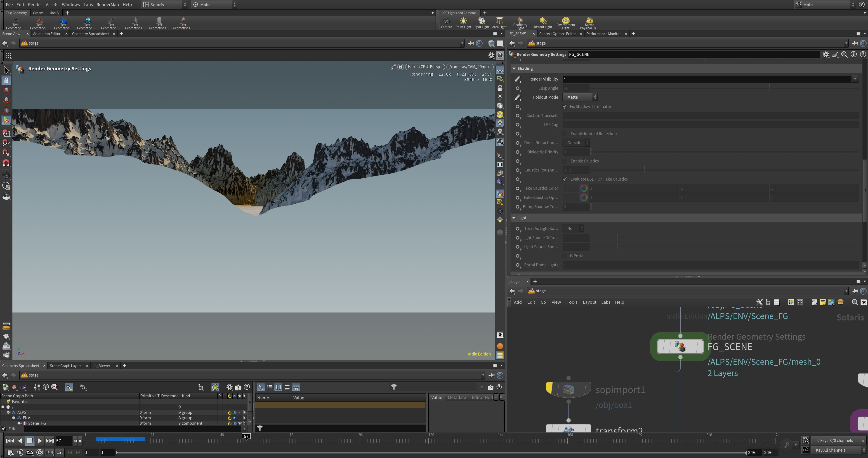Disable Fix Shadow Terminator
Image resolution: width=868 pixels, height=458 pixels.
pyautogui.click(x=565, y=106)
